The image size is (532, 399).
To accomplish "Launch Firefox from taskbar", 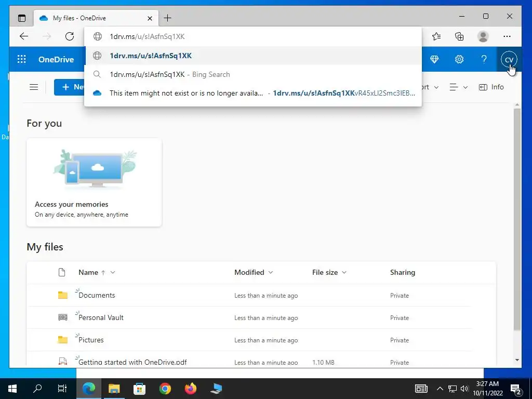I will (191, 389).
